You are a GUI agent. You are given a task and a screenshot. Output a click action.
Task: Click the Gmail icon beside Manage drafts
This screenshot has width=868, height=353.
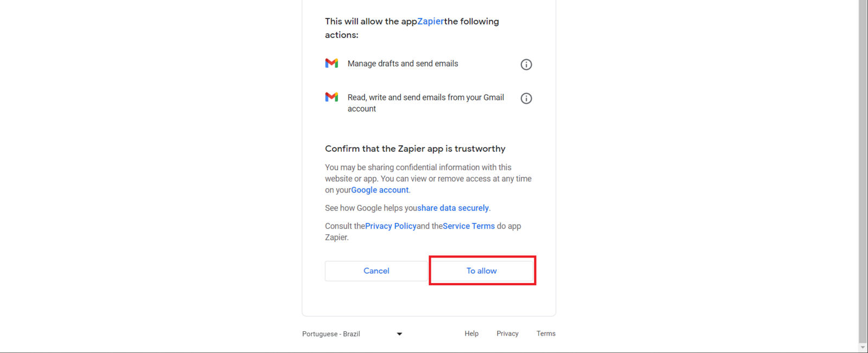click(x=331, y=63)
